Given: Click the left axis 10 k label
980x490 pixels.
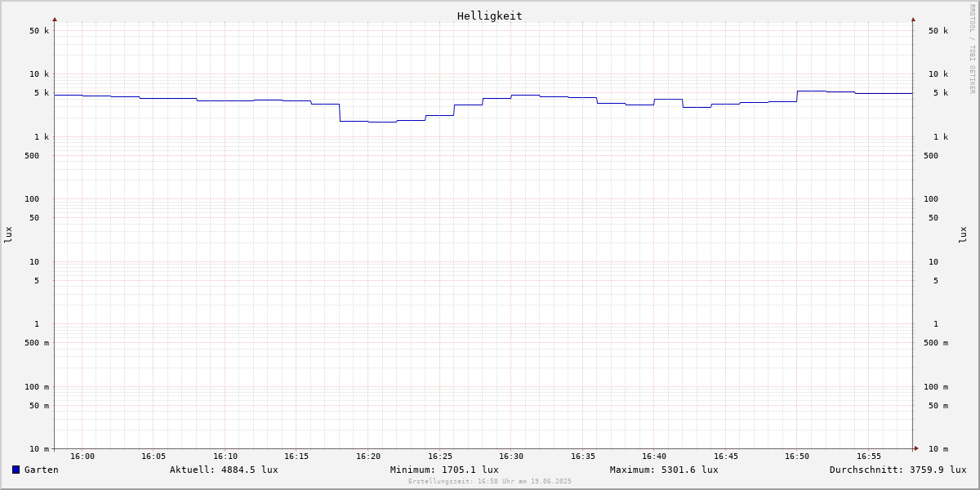Looking at the screenshot, I should [x=39, y=74].
